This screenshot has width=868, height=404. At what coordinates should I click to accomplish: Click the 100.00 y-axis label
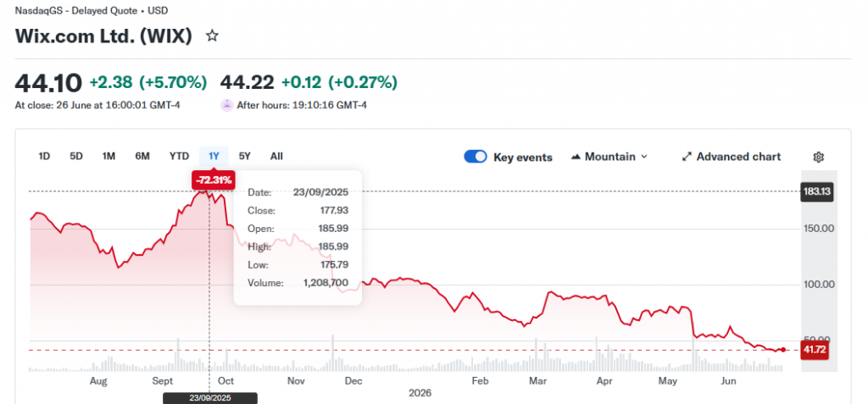[819, 285]
